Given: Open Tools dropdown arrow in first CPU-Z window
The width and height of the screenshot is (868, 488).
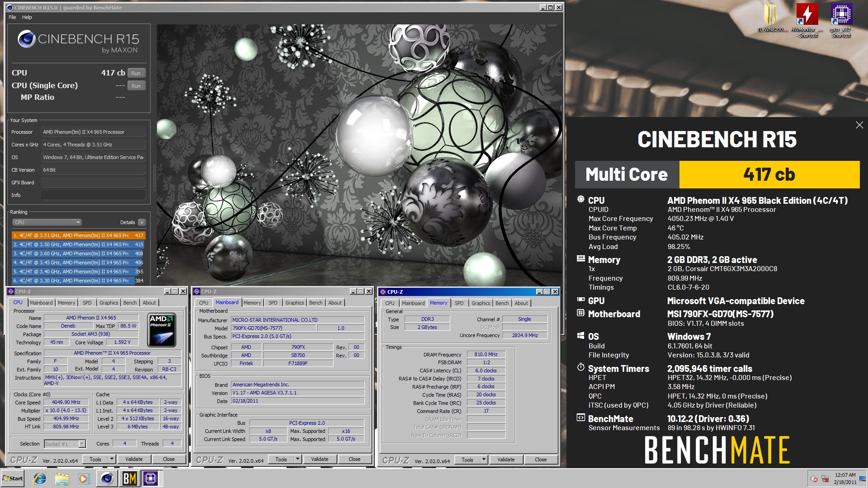Looking at the screenshot, I should coord(112,459).
